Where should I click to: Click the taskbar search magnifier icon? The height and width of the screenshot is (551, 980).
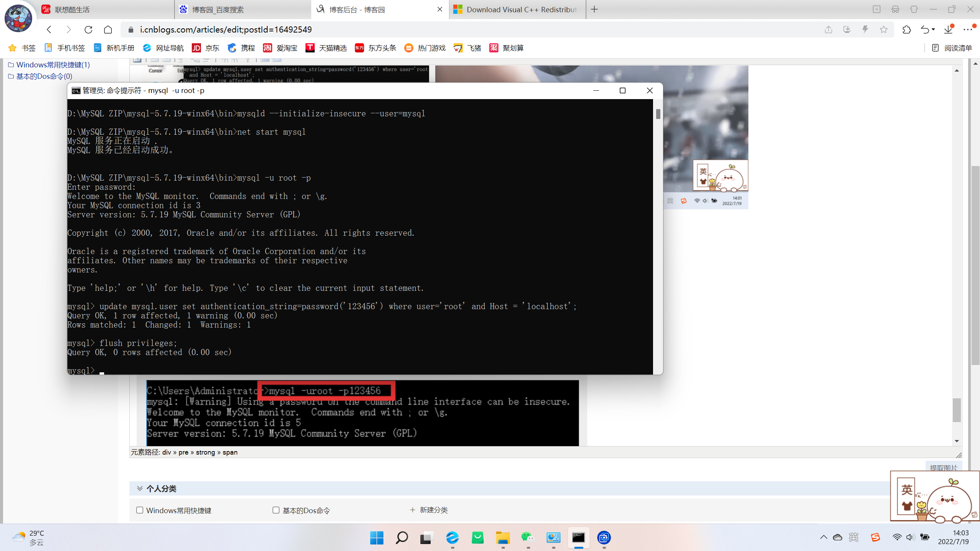click(x=402, y=538)
